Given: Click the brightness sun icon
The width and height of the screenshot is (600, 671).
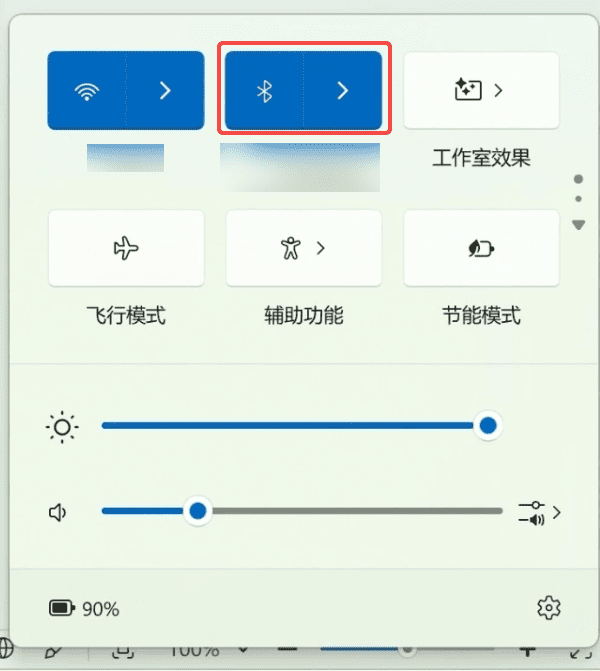Looking at the screenshot, I should [x=62, y=427].
